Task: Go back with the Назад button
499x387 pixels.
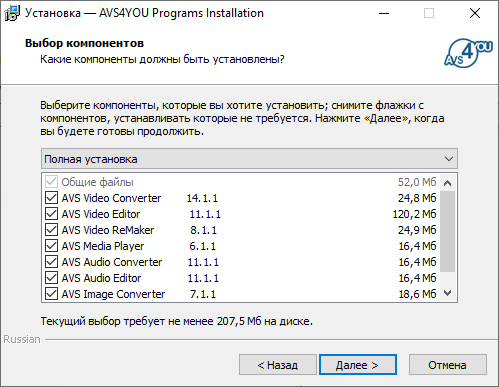Action: 278,365
